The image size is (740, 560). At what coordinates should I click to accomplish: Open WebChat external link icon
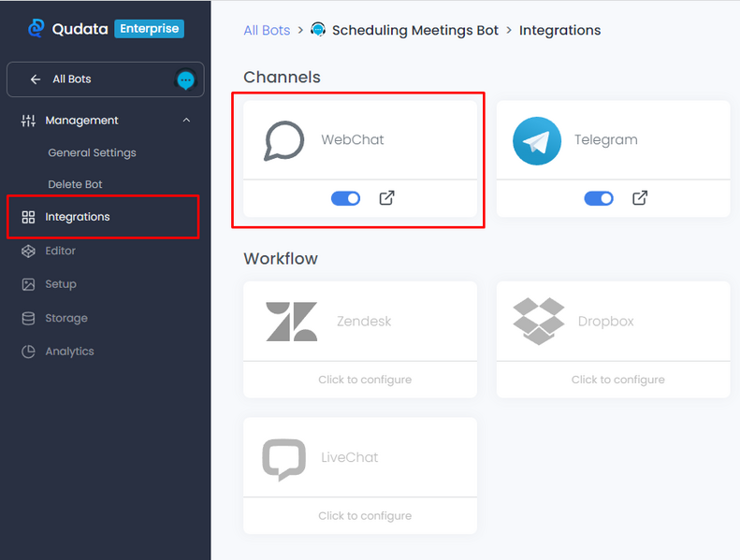[386, 198]
